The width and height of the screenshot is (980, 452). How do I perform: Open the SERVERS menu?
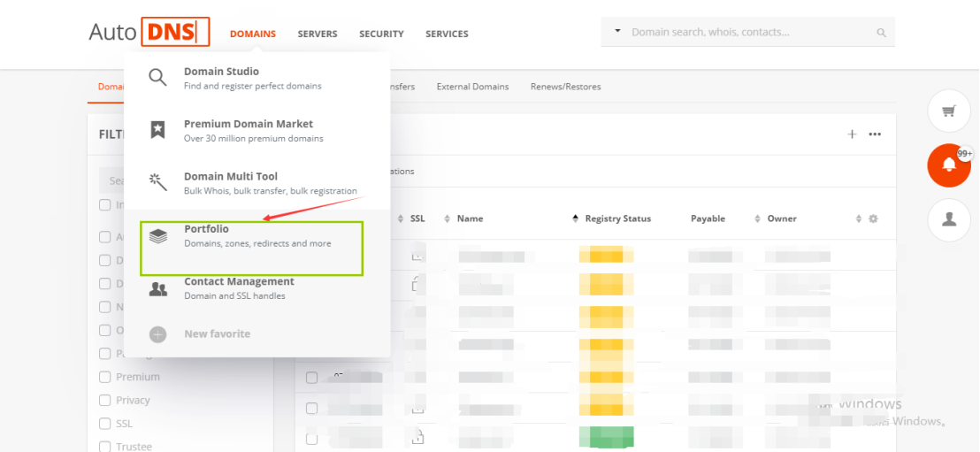click(x=317, y=34)
